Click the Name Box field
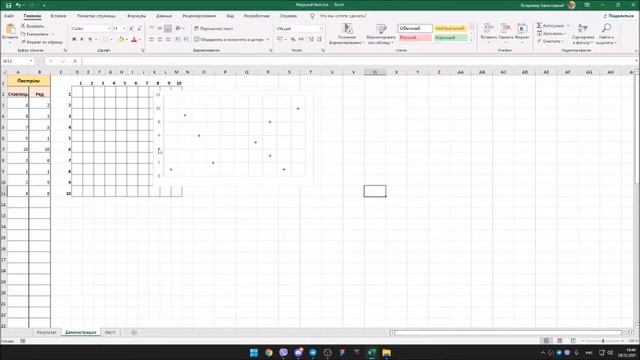Screen dimensions: 640x360 tap(18, 61)
